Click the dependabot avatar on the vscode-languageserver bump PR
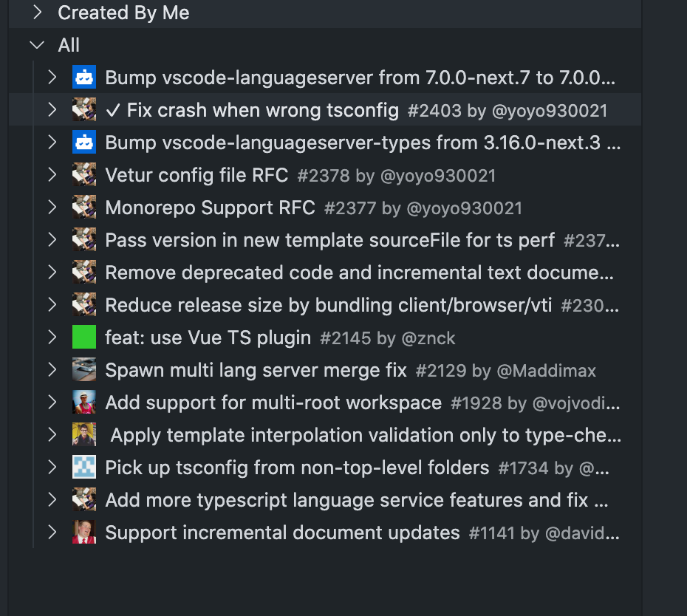This screenshot has width=687, height=616. 84,76
